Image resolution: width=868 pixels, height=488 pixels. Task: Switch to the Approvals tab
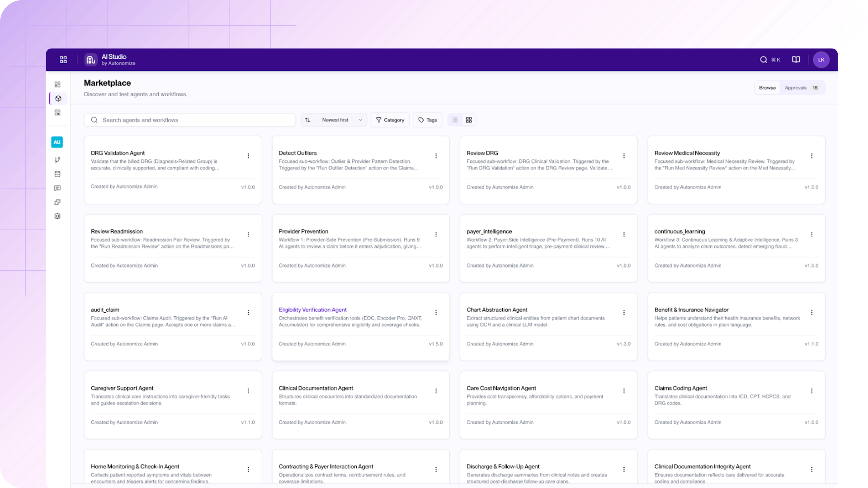(x=796, y=88)
